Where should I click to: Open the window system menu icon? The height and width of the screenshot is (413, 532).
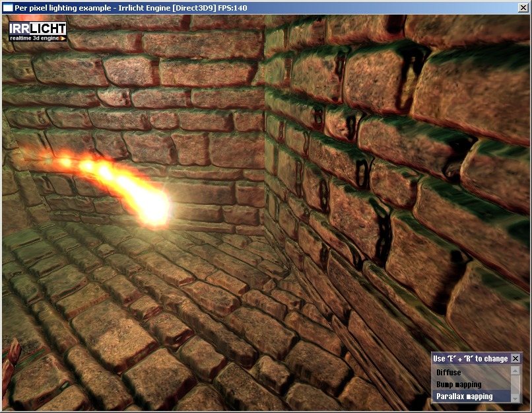[x=8, y=7]
